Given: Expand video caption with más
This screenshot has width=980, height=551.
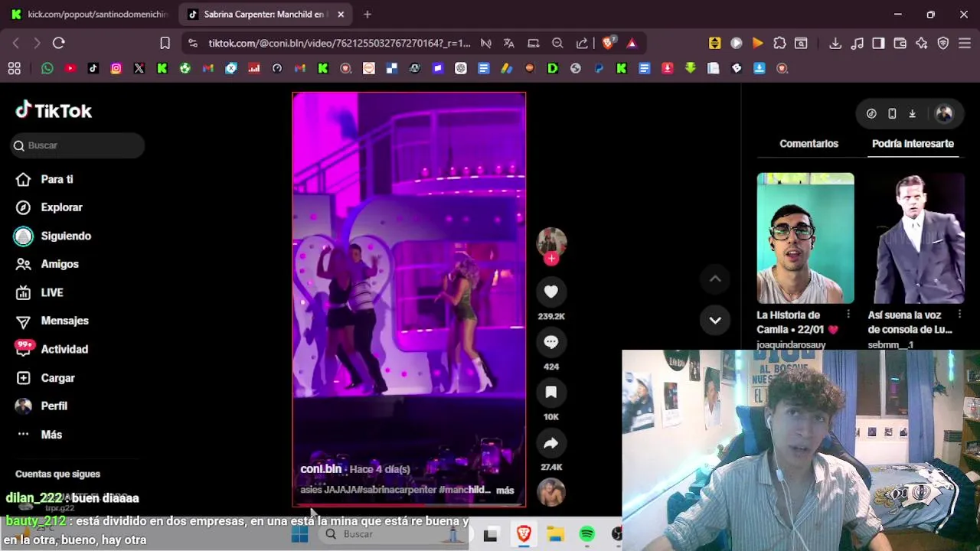Looking at the screenshot, I should tap(505, 490).
